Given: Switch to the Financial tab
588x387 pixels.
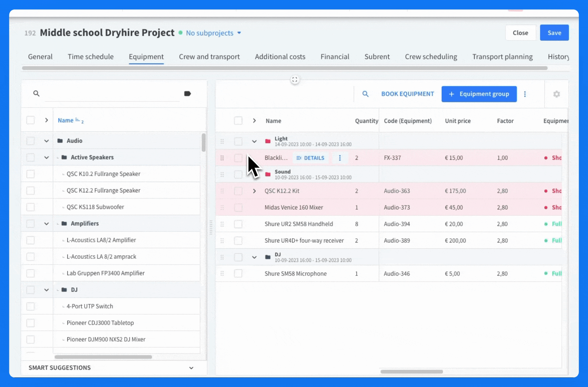Looking at the screenshot, I should [335, 57].
